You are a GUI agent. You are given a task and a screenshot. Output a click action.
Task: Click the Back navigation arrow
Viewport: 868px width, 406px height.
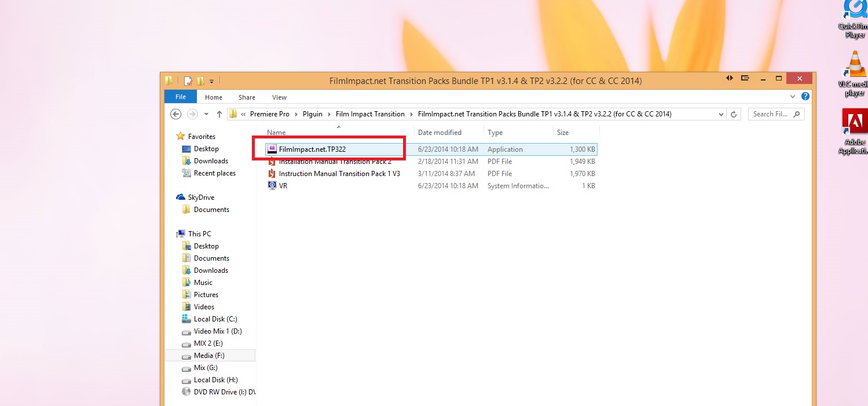[x=176, y=114]
